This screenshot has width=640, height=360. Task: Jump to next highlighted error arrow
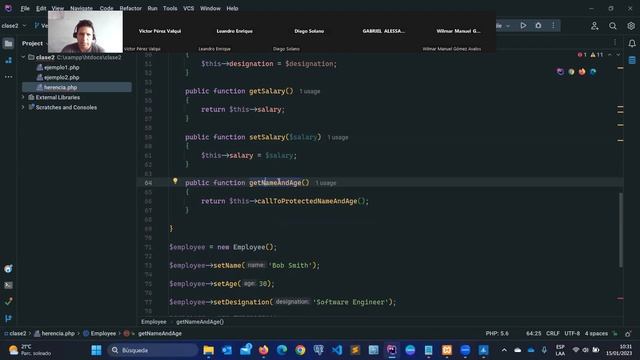click(618, 55)
